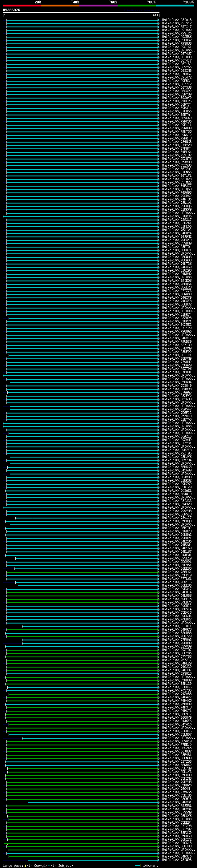Click the arrowhead next to UniRef100_B9I4Y2
Image resolution: width=197 pixels, height=868 pixels.
[159, 78]
